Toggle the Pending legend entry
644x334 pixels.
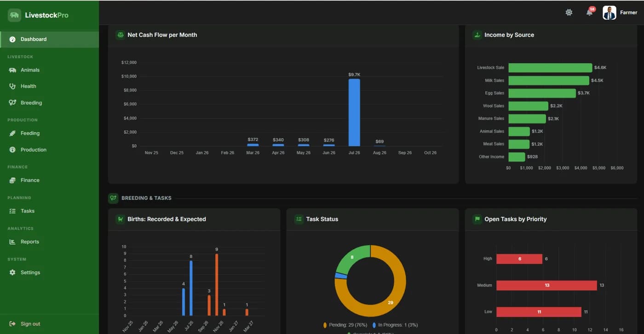[x=345, y=325]
